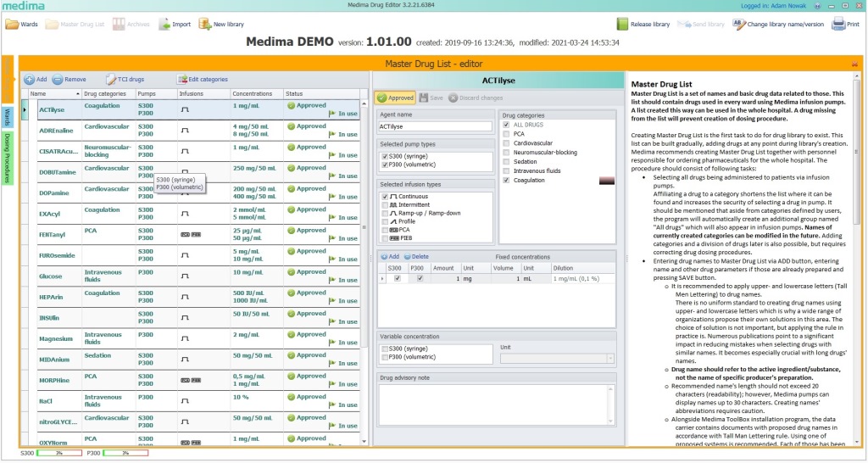Enable S300 (syringe) variable concentration
868x463 pixels.
point(385,349)
